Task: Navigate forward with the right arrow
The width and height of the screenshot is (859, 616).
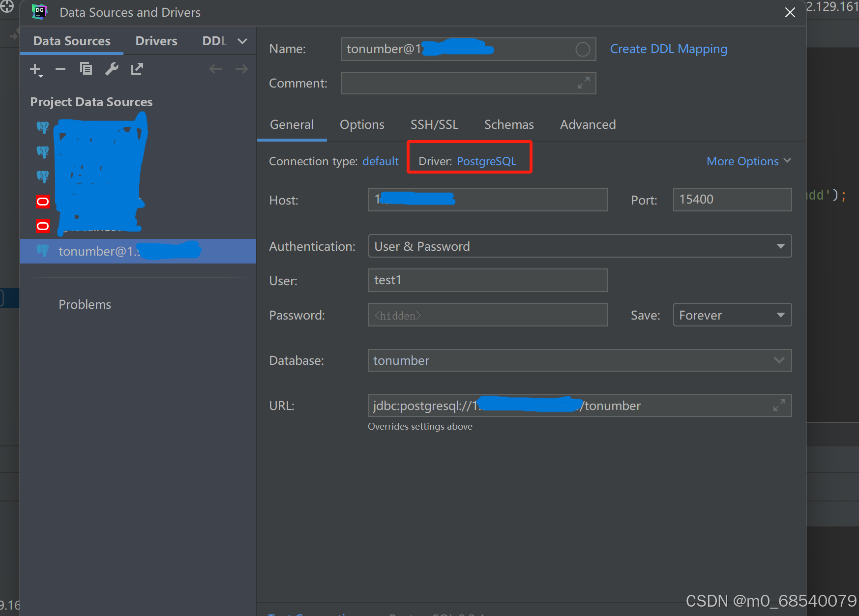Action: coord(241,69)
